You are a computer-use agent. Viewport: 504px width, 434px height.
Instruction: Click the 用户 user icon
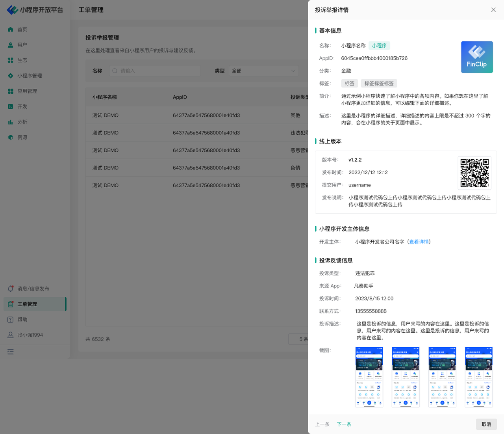(x=11, y=45)
